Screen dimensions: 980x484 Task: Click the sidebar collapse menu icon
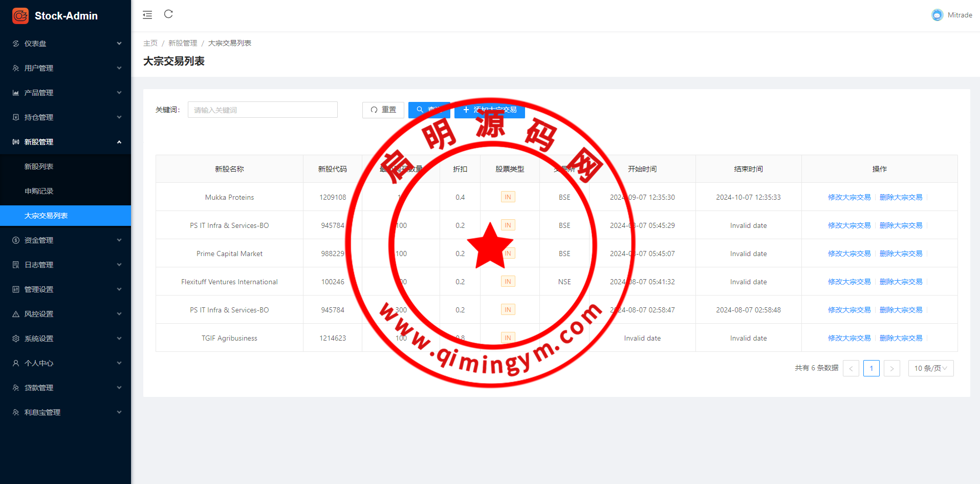147,15
